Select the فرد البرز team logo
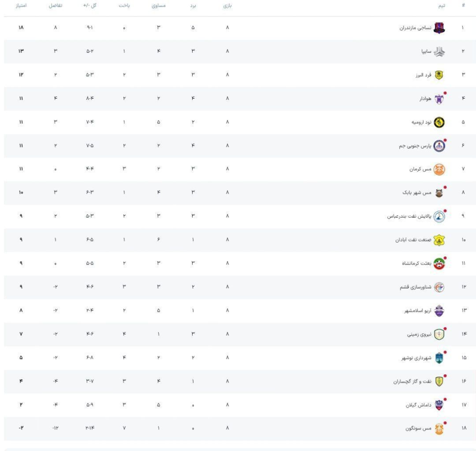The height and width of the screenshot is (451, 476). 439,75
